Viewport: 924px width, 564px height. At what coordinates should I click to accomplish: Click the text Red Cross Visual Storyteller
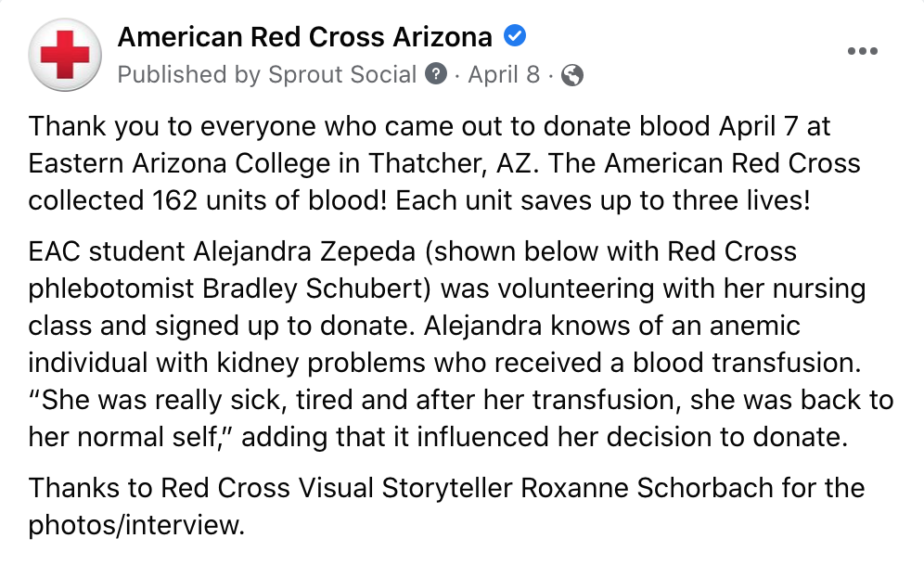337,488
